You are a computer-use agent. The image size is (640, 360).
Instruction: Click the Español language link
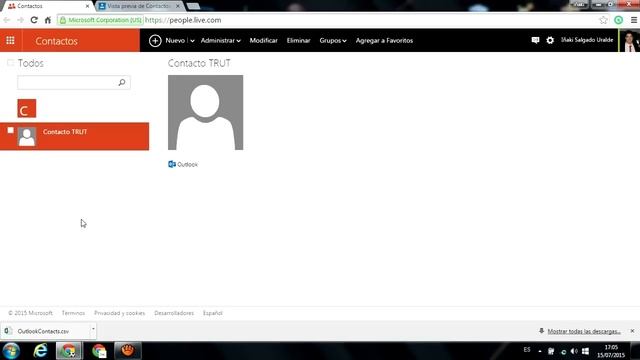click(x=213, y=313)
